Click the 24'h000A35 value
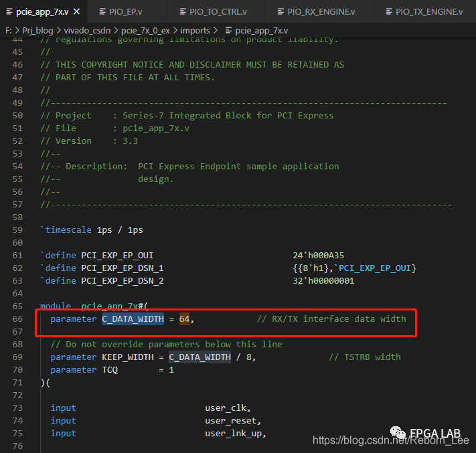Screen dimensions: 476x453 click(319, 256)
